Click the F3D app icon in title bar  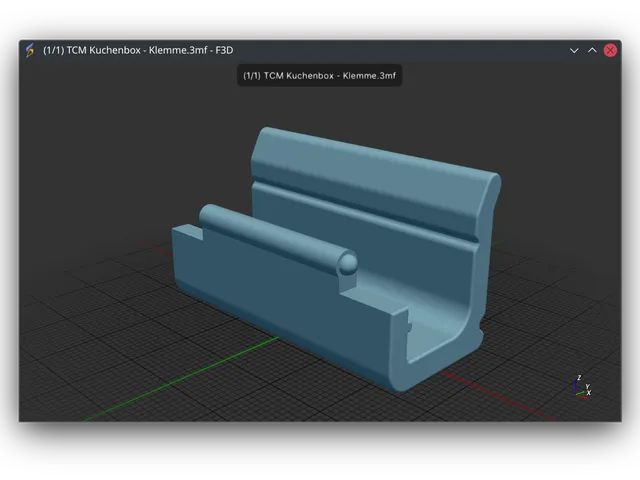click(30, 50)
